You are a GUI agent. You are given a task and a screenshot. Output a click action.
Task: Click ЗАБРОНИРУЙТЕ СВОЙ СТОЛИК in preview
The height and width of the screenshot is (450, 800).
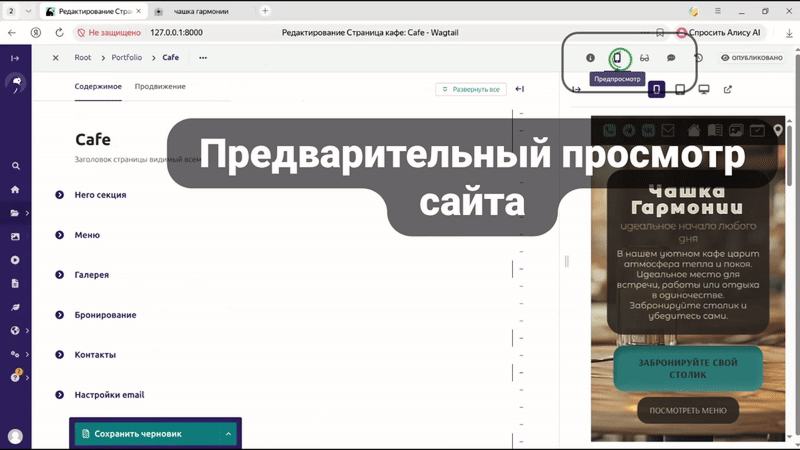point(688,369)
